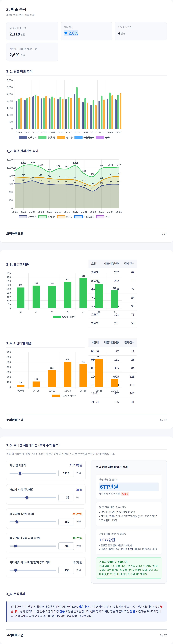Toggle 문정2동 legend in monthly sales bar chart

(47, 137)
